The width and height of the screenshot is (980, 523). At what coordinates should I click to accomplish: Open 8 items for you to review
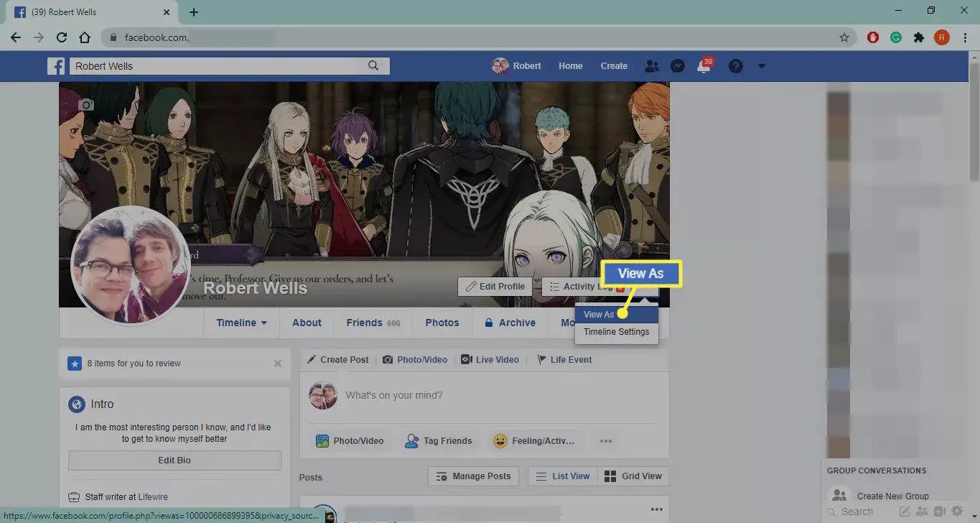[x=134, y=364]
